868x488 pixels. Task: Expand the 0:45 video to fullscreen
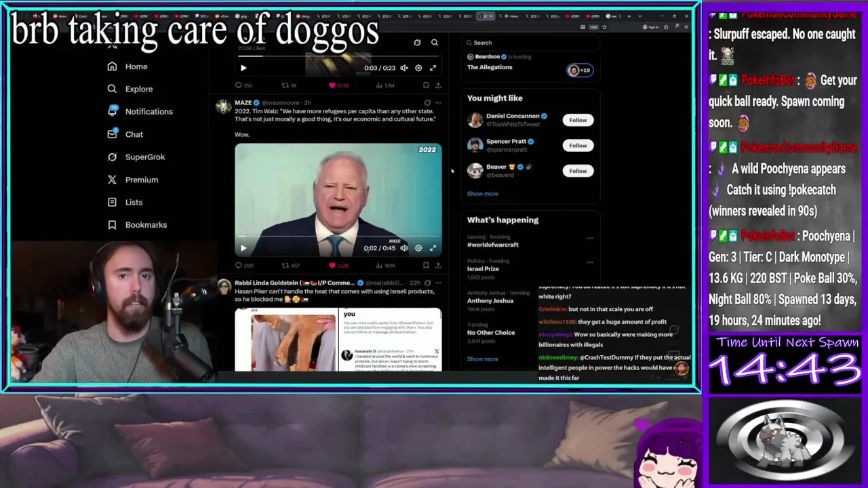[x=433, y=248]
